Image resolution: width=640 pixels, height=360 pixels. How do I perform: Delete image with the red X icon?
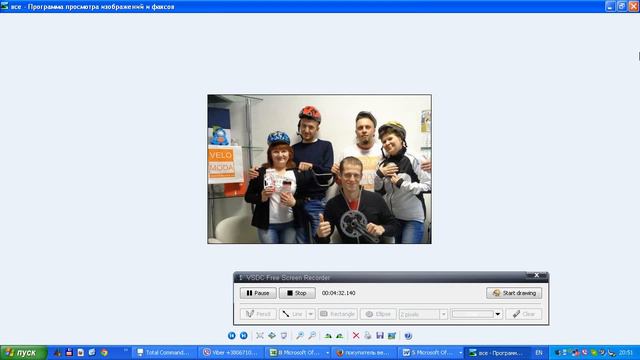pos(356,336)
